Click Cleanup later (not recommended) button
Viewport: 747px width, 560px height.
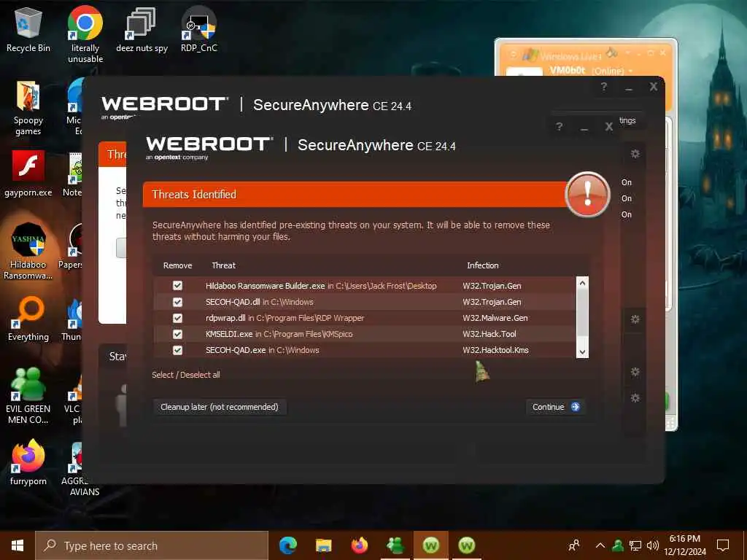click(x=219, y=407)
